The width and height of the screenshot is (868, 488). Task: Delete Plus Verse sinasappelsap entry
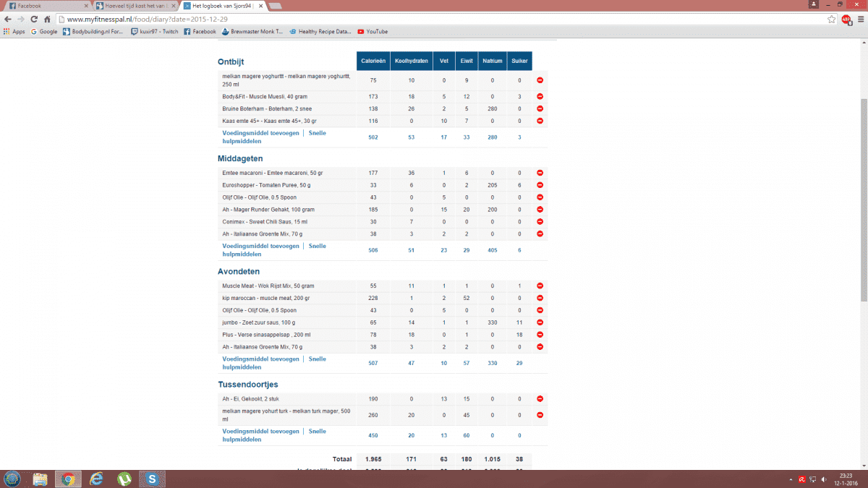coord(540,335)
